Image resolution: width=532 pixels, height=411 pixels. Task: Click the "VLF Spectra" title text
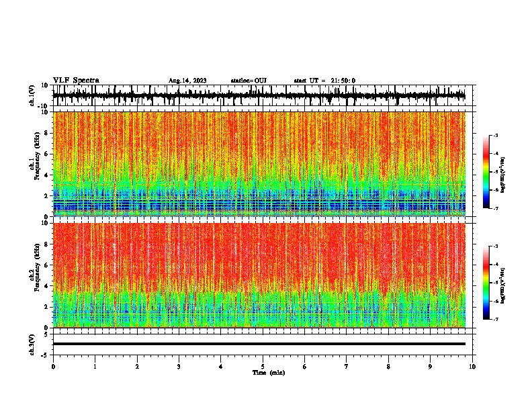point(76,81)
